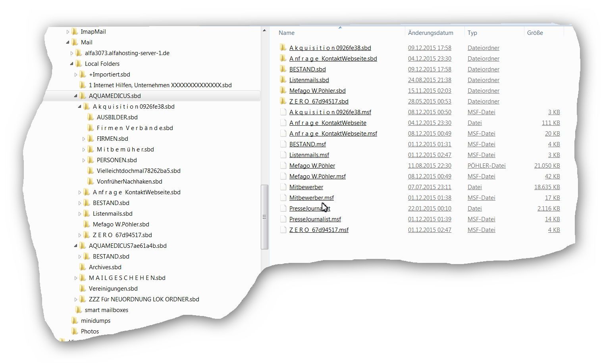Select the PresseJournalist.msf file icon
This screenshot has height=364, width=603.
tap(283, 219)
